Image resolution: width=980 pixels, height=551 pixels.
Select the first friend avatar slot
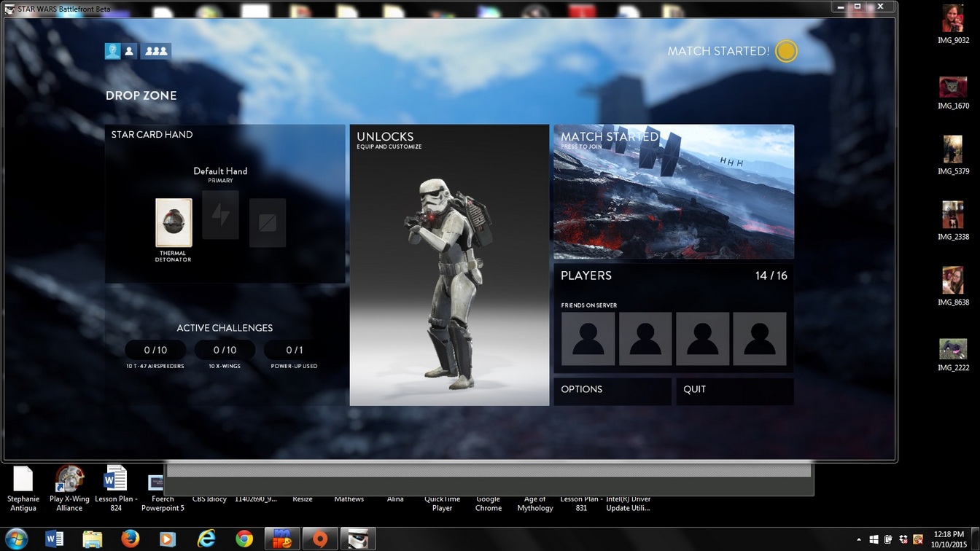point(588,339)
